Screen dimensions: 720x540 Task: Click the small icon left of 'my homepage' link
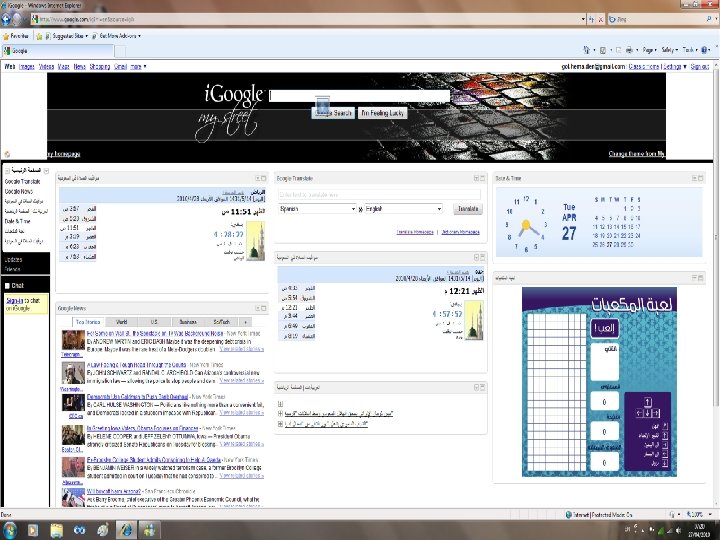(x=7, y=154)
